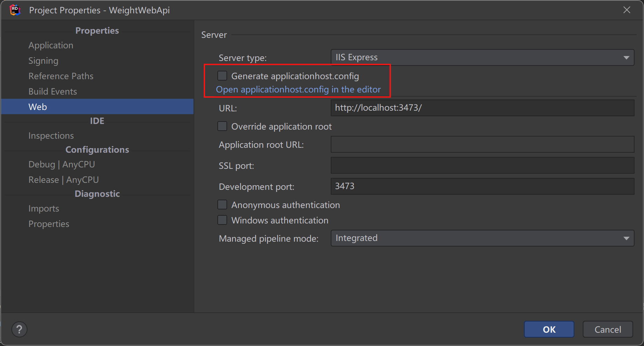This screenshot has width=644, height=346.
Task: Click the Rider logo icon in title bar
Action: point(15,10)
